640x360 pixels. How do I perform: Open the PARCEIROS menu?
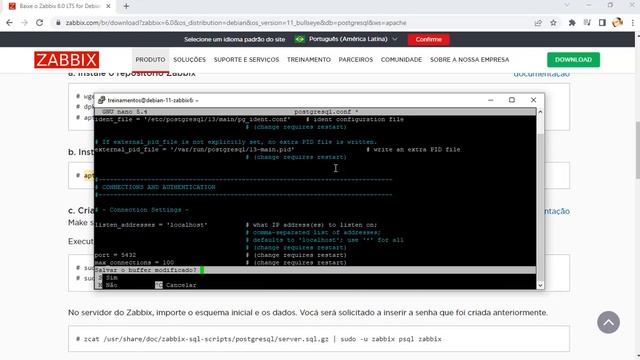tap(356, 60)
